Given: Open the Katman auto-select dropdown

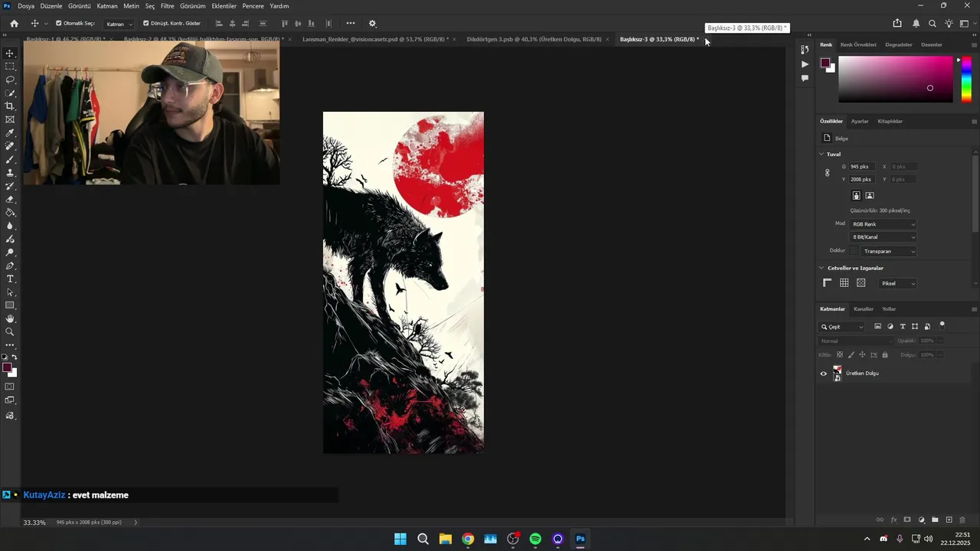Looking at the screenshot, I should click(x=119, y=24).
